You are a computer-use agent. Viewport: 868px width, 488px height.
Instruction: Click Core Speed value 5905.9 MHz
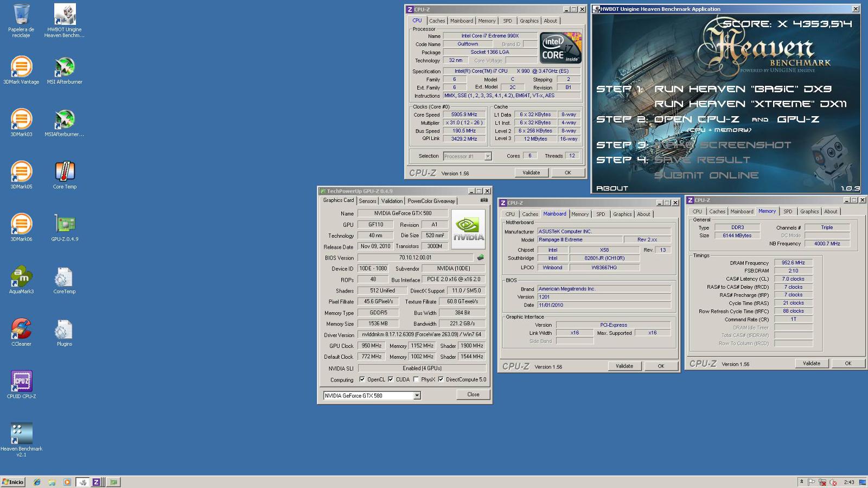click(x=464, y=115)
